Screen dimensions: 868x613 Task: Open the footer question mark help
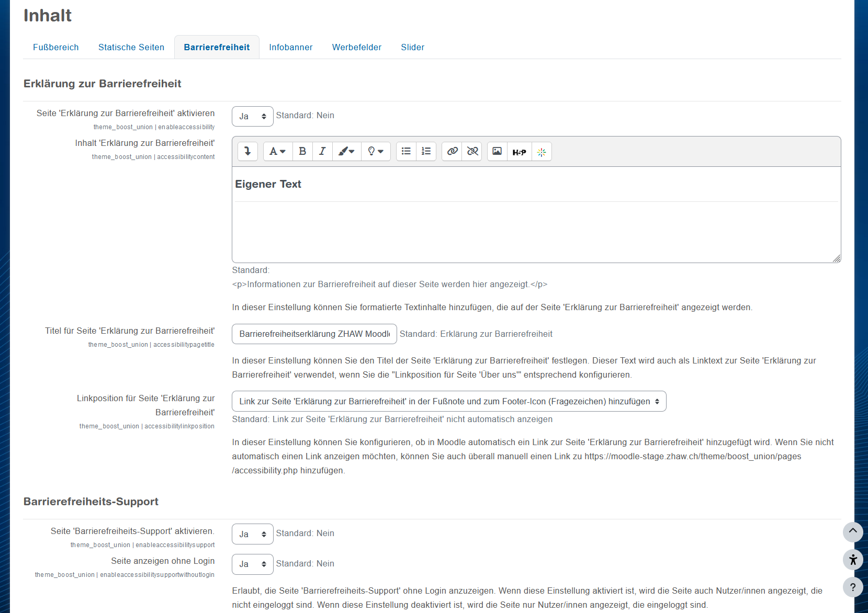click(853, 587)
